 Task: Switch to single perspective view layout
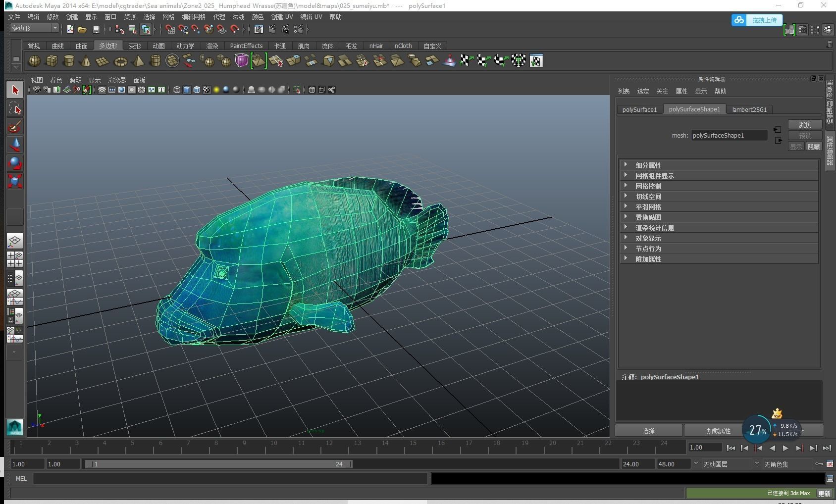[15, 241]
